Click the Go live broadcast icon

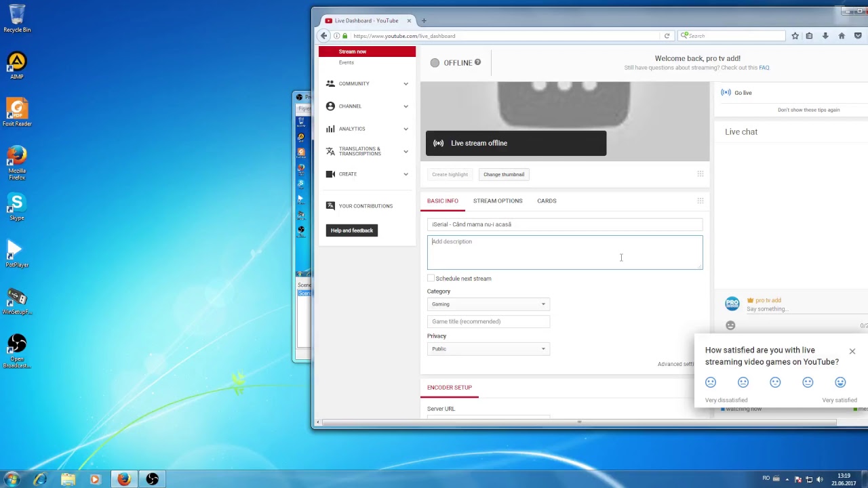point(726,93)
